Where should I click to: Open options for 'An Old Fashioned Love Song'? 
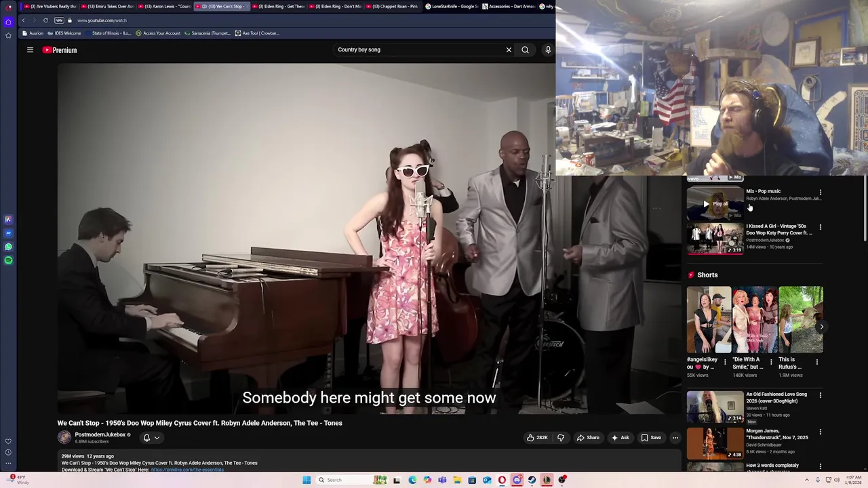coord(821,395)
